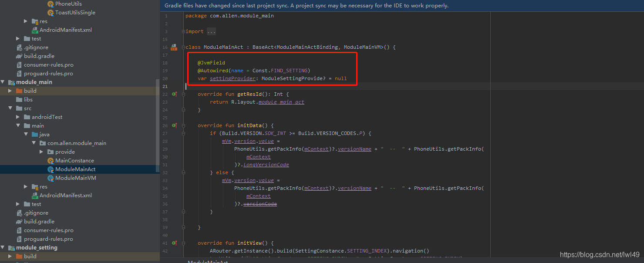Click ModuleMainActBinding in the class declaration
This screenshot has height=263, width=644.
[x=307, y=47]
